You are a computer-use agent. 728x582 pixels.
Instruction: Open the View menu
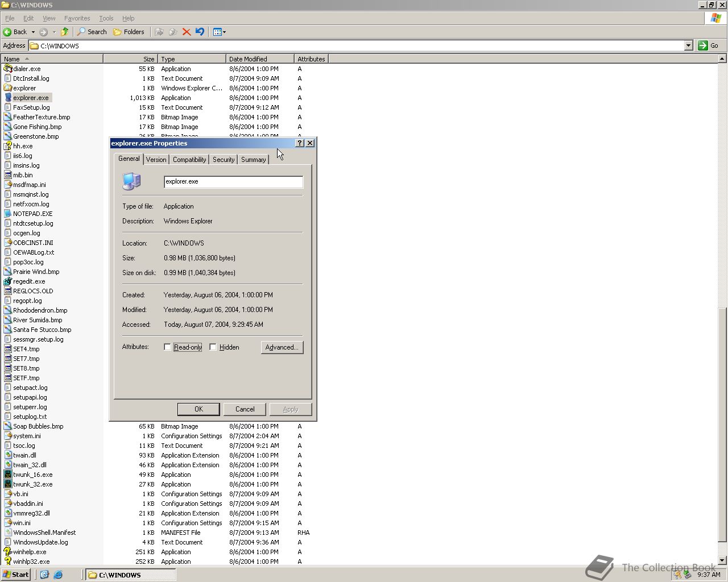49,18
